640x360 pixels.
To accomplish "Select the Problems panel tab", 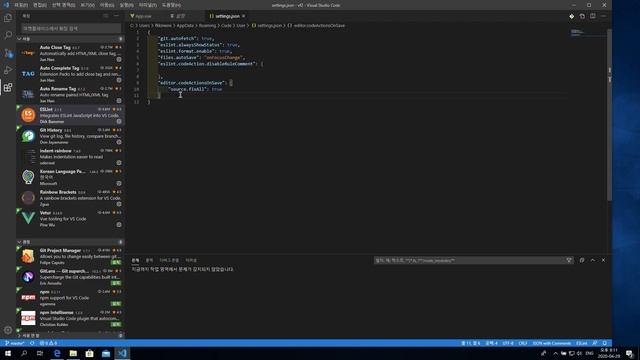I will [x=135, y=260].
